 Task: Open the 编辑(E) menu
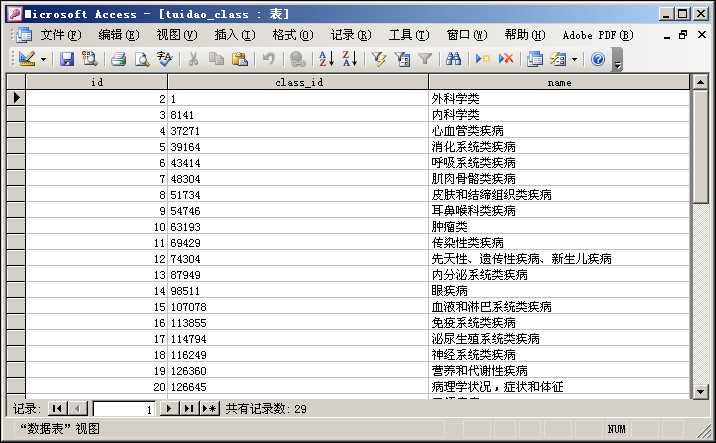tap(119, 35)
